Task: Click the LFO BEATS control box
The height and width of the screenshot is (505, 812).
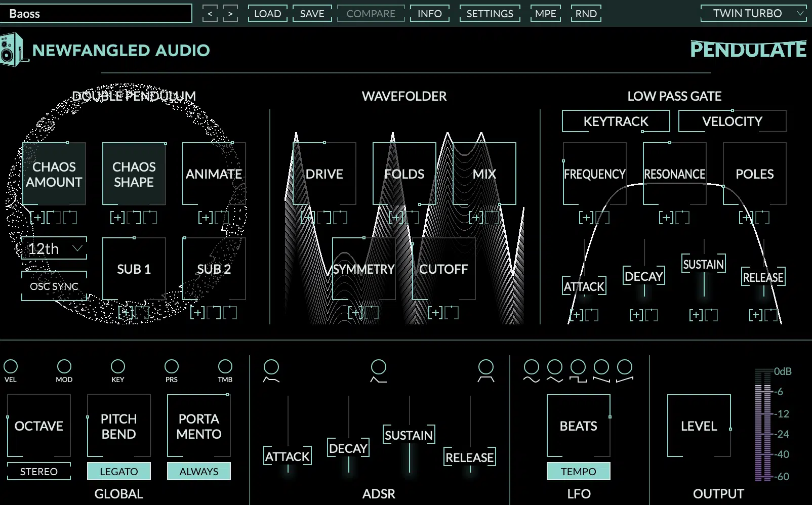Action: (579, 426)
